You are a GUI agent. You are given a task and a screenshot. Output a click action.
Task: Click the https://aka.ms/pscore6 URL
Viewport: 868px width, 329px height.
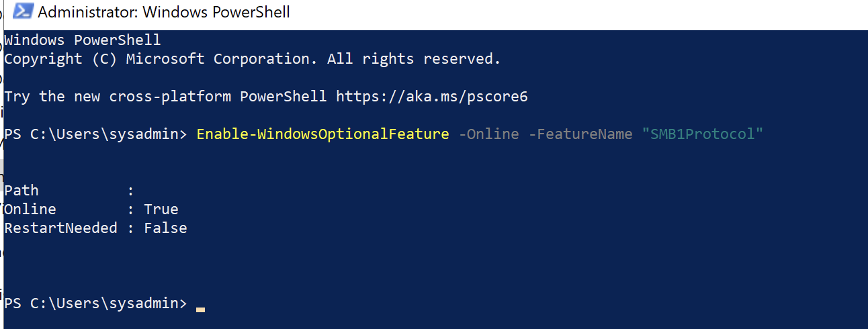[x=432, y=97]
